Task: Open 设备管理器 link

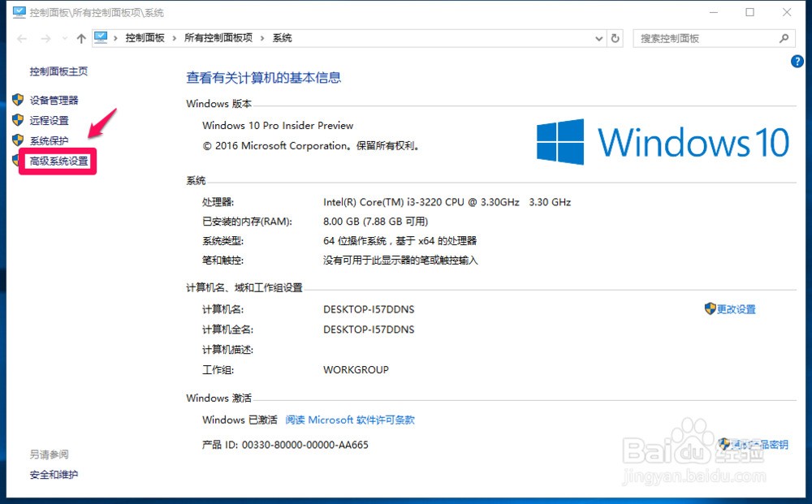Action: click(x=54, y=101)
